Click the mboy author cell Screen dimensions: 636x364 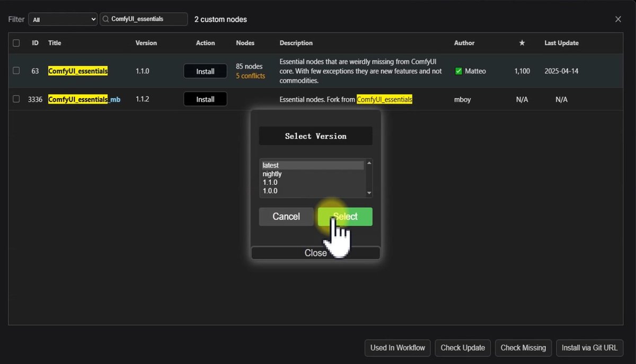pyautogui.click(x=463, y=99)
